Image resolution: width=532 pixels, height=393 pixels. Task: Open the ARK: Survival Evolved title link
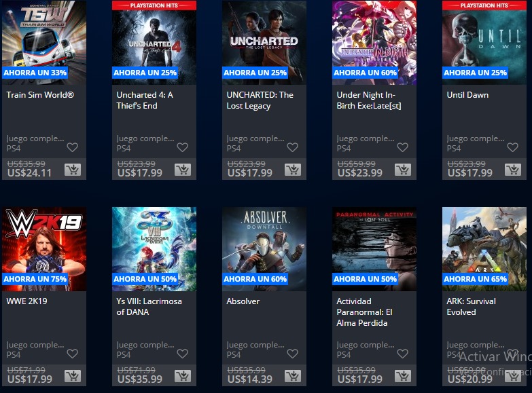pyautogui.click(x=471, y=307)
